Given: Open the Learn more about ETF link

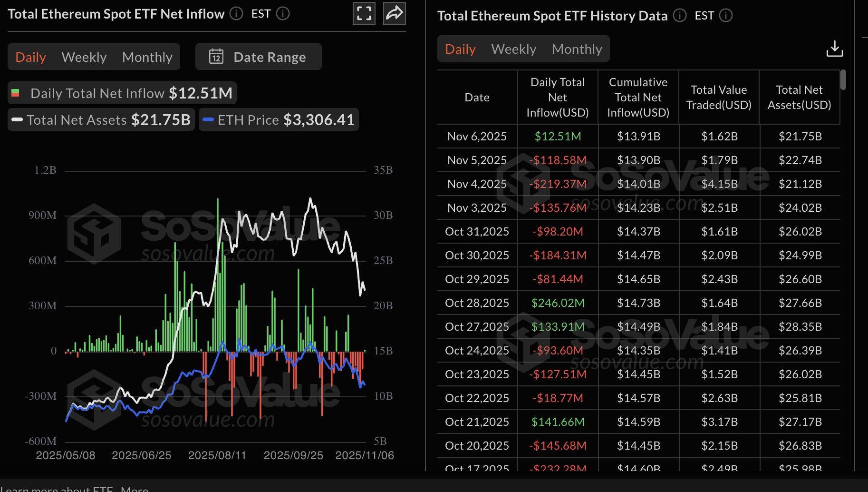Looking at the screenshot, I should click(x=57, y=489).
